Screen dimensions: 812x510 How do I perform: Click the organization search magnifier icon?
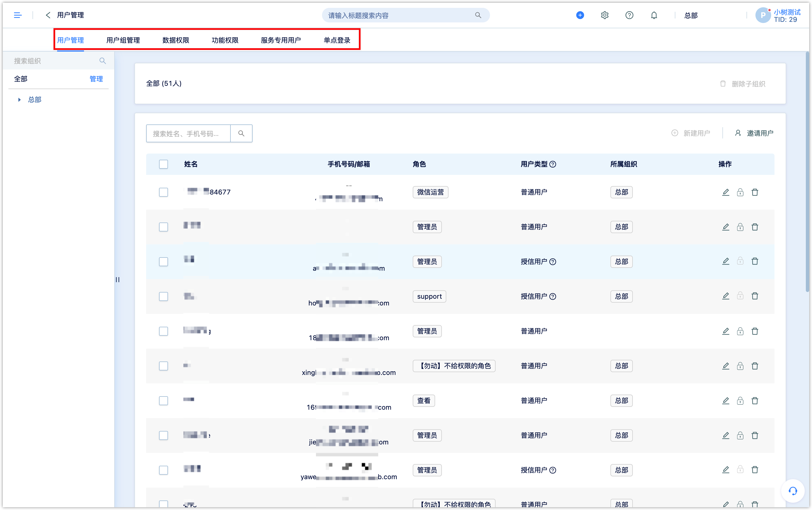[x=102, y=61]
